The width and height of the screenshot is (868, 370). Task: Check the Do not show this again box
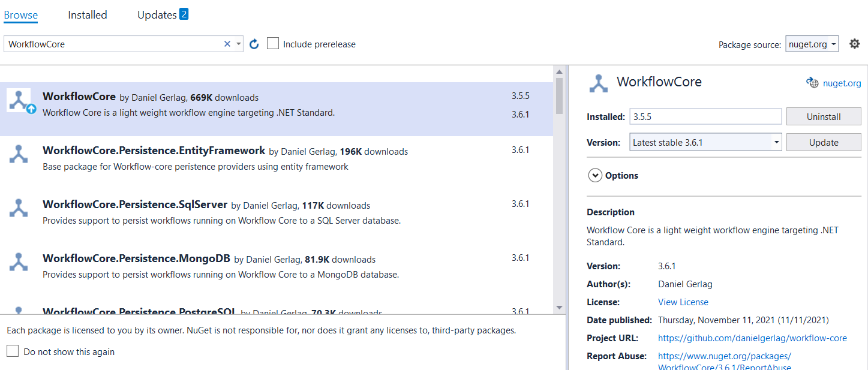click(x=13, y=351)
